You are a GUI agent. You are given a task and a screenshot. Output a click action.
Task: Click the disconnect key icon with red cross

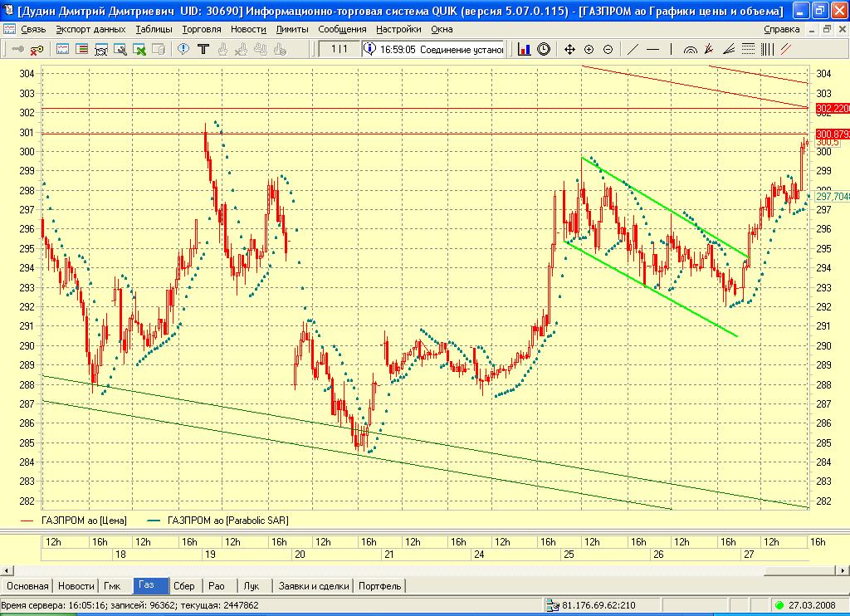[37, 49]
